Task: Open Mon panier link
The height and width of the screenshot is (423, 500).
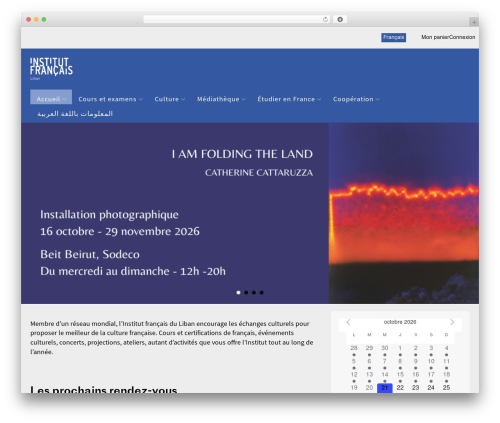Action: pos(435,37)
